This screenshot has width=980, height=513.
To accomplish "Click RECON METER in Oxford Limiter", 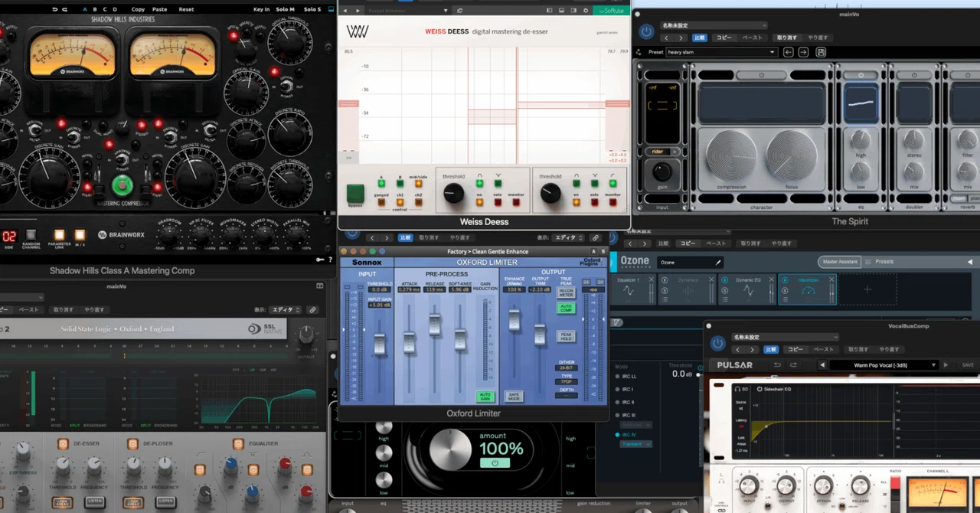I will click(x=566, y=292).
